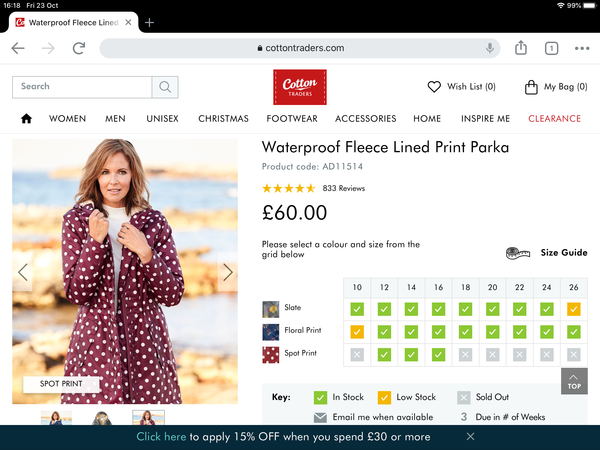This screenshot has height=450, width=600.
Task: Click the search magnifier icon
Action: click(x=165, y=87)
